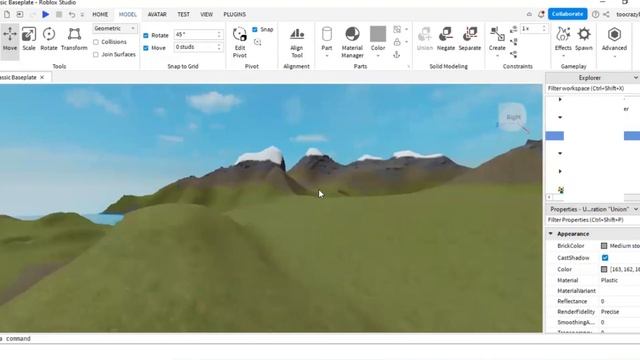Viewport: 640px width, 360px height.
Task: Click the Material value Plastic
Action: click(x=609, y=280)
